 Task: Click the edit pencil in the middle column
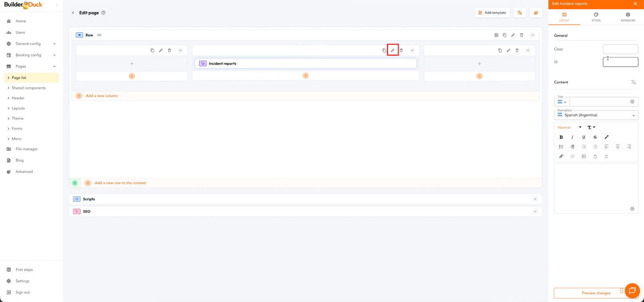pyautogui.click(x=392, y=50)
